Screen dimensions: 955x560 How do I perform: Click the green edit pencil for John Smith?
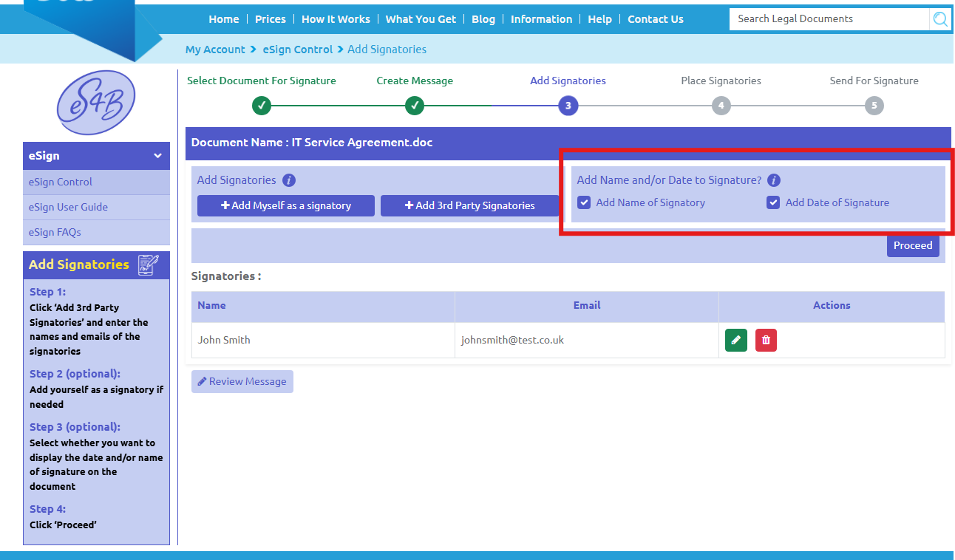pyautogui.click(x=735, y=340)
